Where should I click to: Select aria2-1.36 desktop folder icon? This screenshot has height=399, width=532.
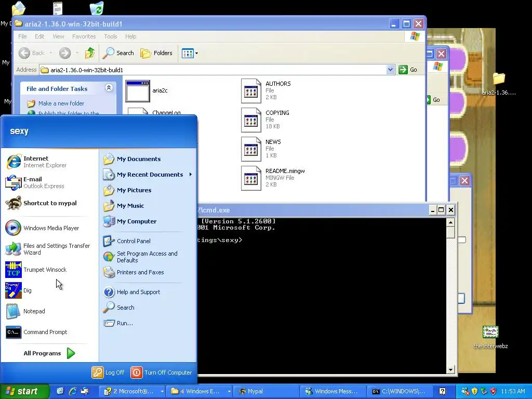click(x=499, y=84)
